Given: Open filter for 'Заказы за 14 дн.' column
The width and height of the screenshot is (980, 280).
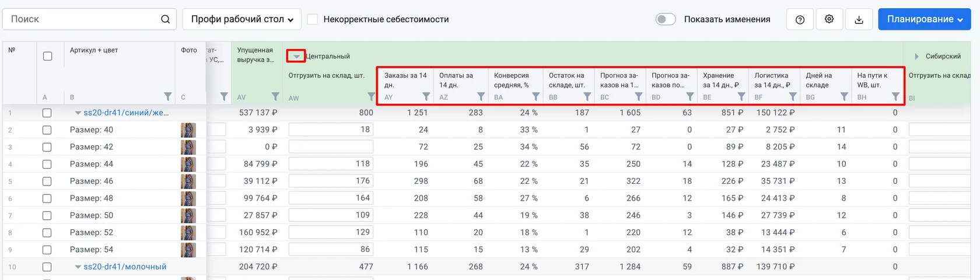Looking at the screenshot, I should coord(426,97).
